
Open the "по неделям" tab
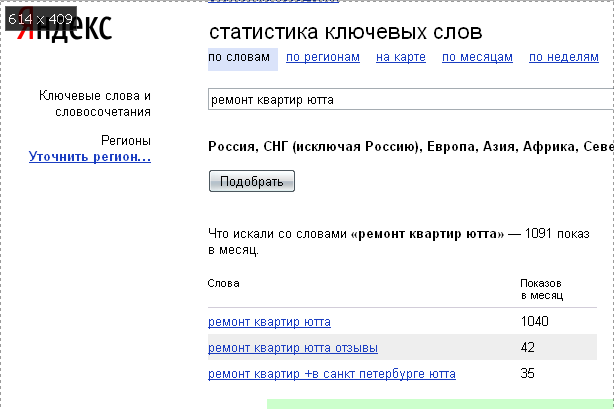click(563, 58)
